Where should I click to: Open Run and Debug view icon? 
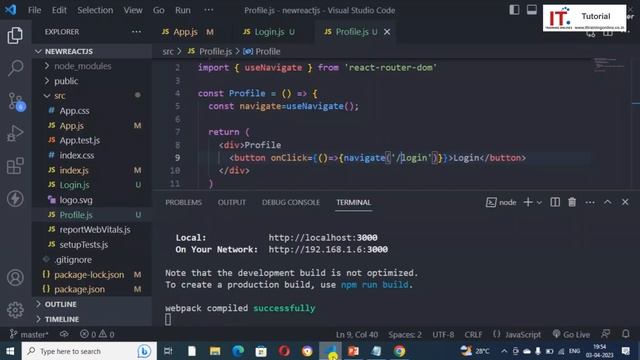tap(15, 133)
